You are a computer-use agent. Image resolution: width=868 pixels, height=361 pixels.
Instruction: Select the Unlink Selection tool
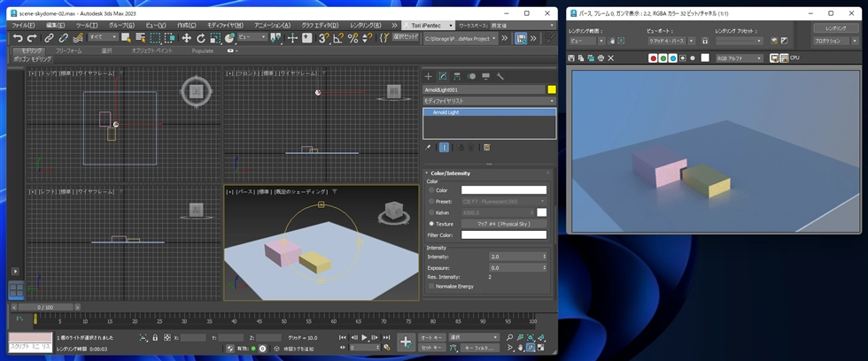coord(64,38)
